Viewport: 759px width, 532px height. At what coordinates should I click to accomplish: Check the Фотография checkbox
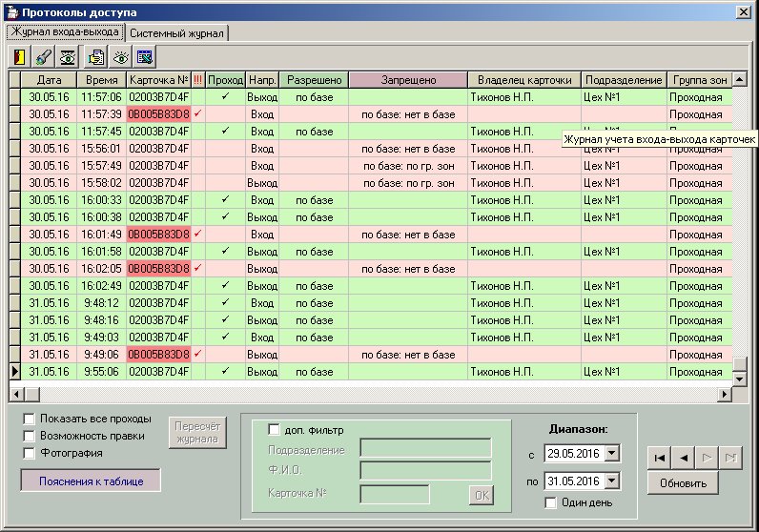[x=29, y=453]
